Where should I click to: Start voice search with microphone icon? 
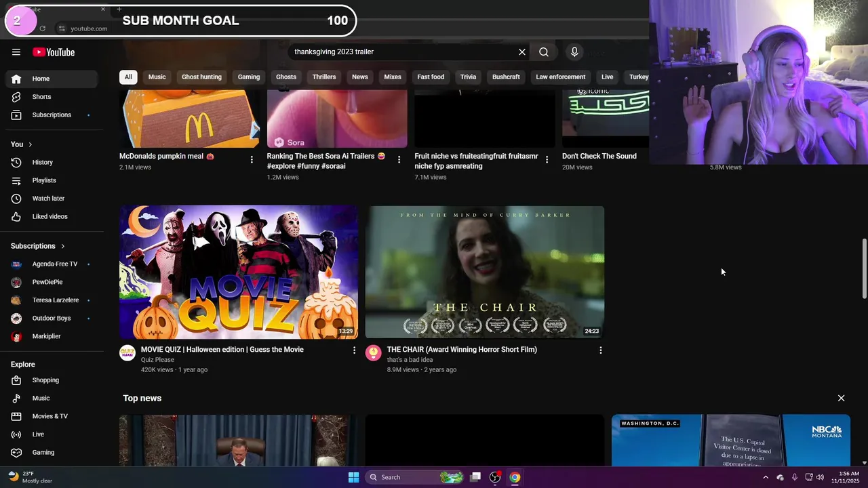[x=574, y=52]
